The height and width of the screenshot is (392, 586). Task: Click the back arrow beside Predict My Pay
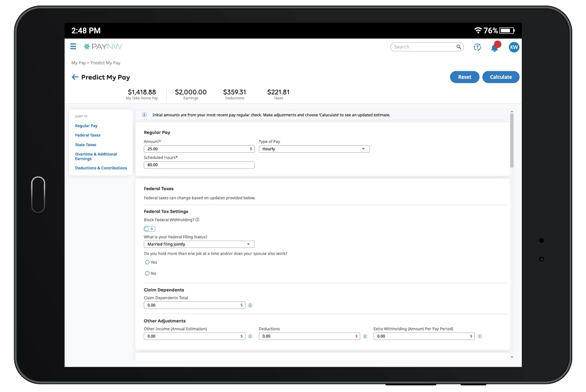coord(75,77)
